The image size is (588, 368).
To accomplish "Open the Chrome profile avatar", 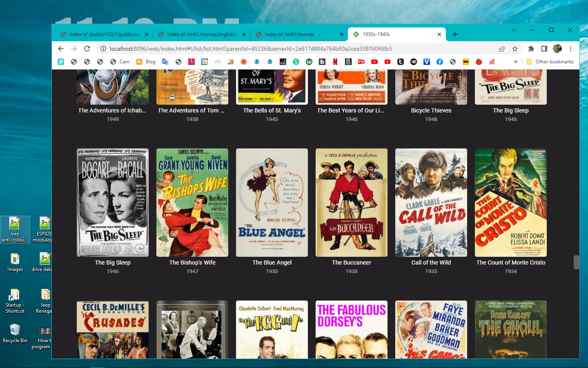I will coord(557,49).
